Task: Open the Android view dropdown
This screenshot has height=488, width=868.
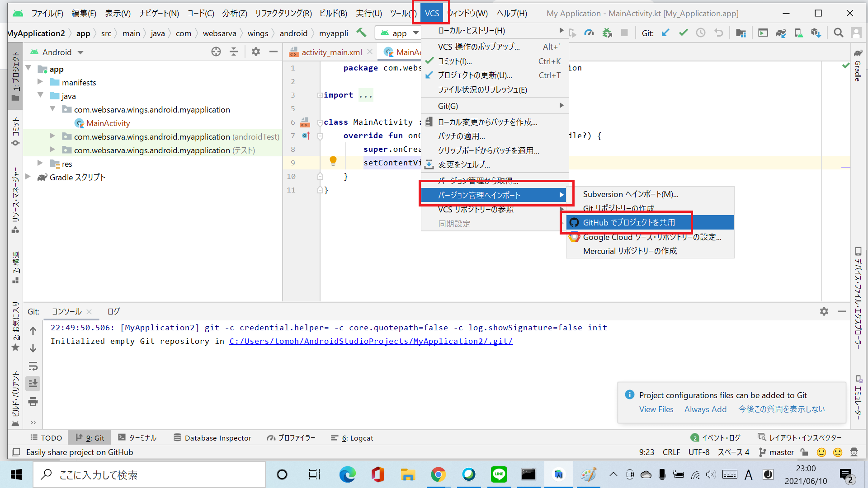Action: [x=80, y=52]
